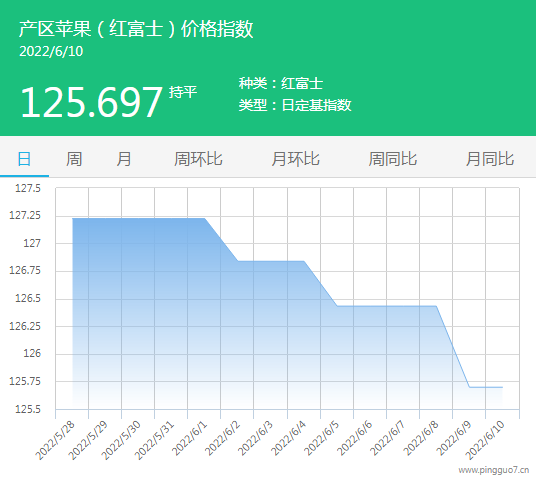Click the 种类：红富士 text
The width and height of the screenshot is (536, 481).
(x=281, y=83)
